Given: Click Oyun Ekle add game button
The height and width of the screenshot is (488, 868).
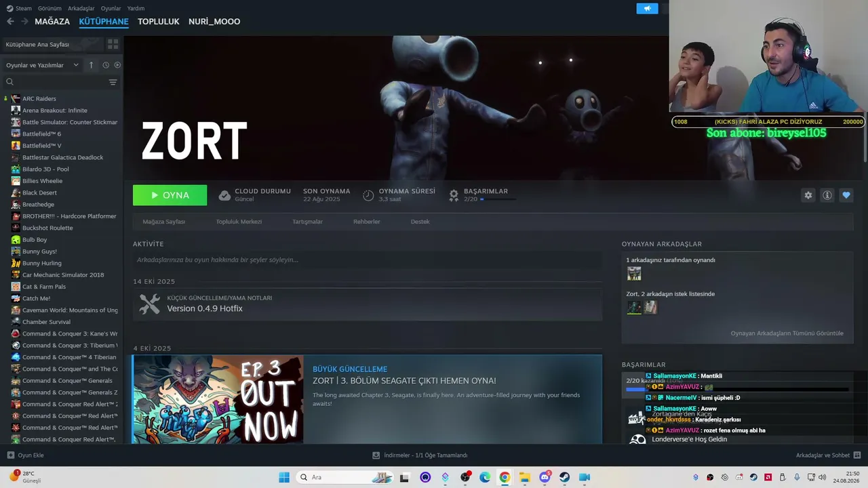Looking at the screenshot, I should click(x=25, y=455).
